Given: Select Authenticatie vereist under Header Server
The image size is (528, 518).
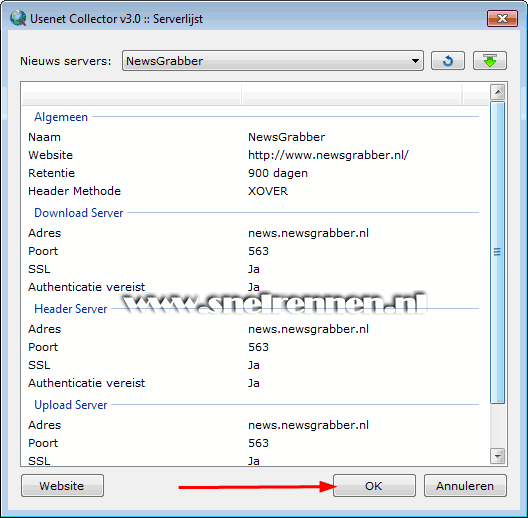Looking at the screenshot, I should point(87,383).
